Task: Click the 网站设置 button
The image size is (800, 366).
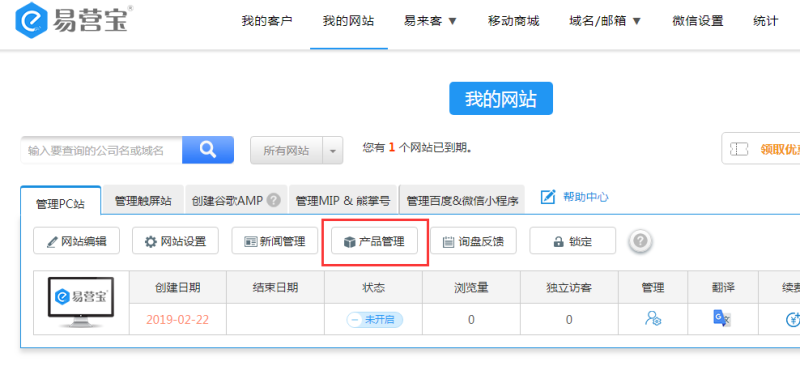Action: click(176, 241)
